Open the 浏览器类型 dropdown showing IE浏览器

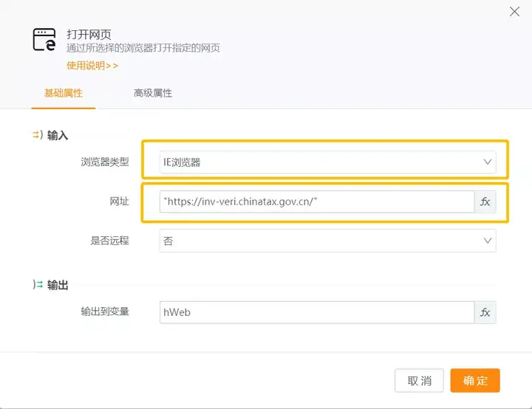point(328,162)
